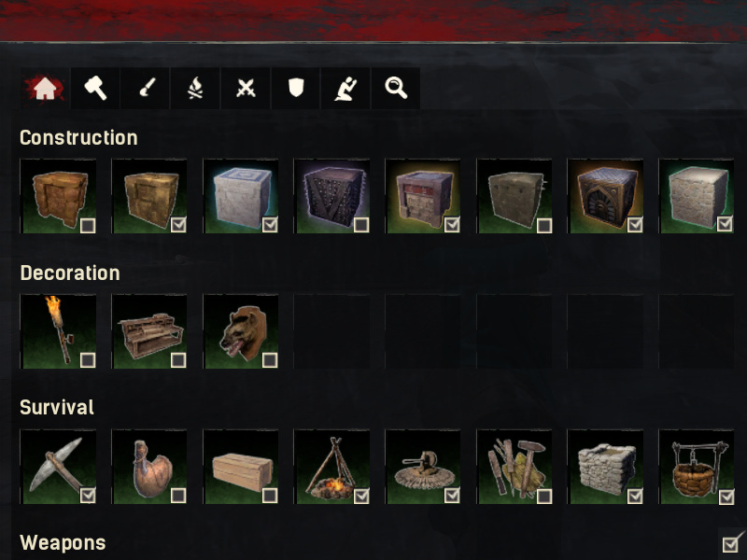Switch to the paintbrush tab
747x560 pixels.
(146, 88)
